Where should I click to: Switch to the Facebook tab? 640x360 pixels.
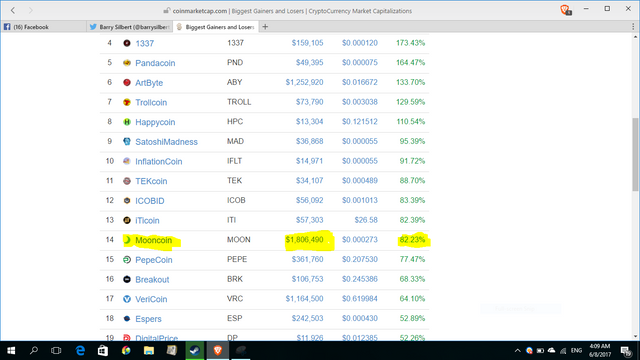coord(43,27)
